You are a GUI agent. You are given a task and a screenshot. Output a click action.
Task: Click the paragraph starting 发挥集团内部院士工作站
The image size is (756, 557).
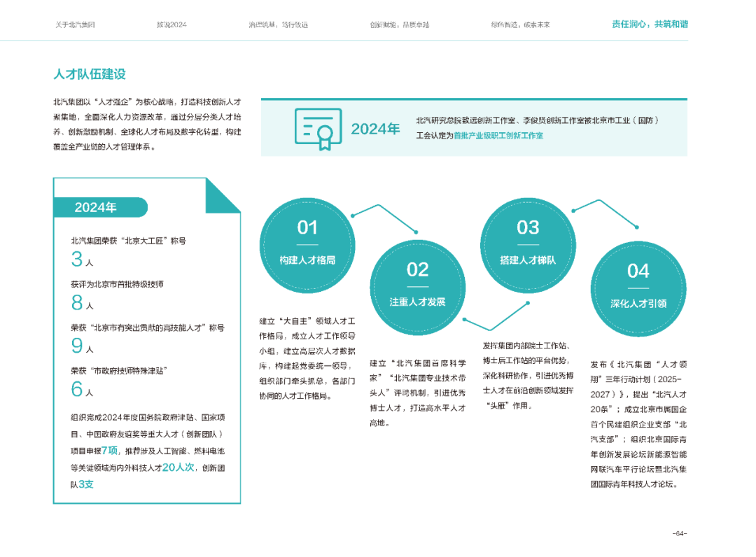coord(528,376)
